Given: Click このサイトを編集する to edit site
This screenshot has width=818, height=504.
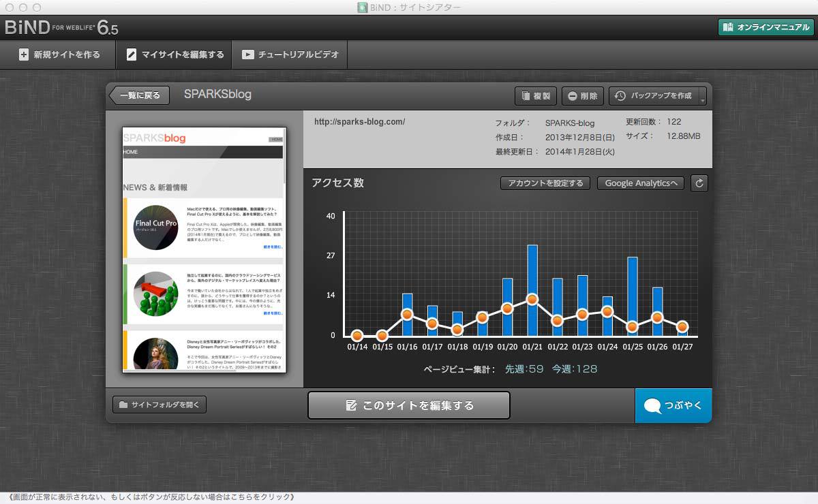Looking at the screenshot, I should (409, 405).
